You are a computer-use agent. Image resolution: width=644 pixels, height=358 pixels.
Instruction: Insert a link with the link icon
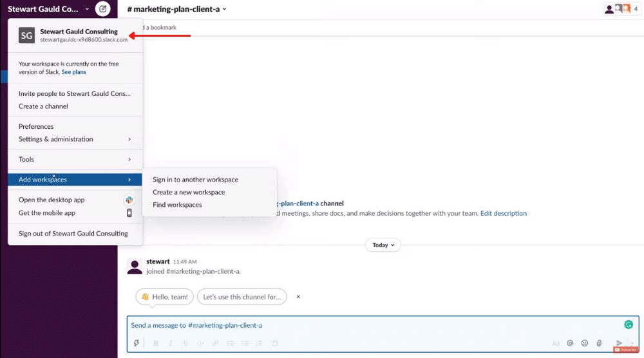[x=215, y=343]
